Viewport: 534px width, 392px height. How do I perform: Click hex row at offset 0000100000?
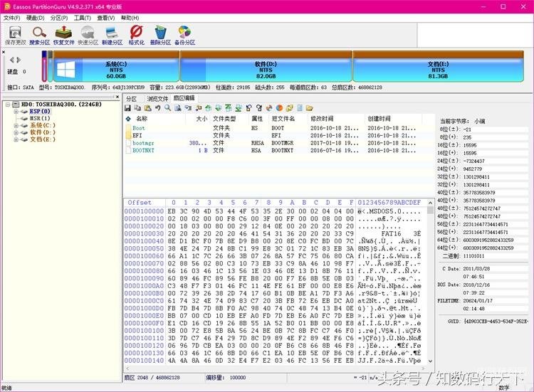(273, 211)
